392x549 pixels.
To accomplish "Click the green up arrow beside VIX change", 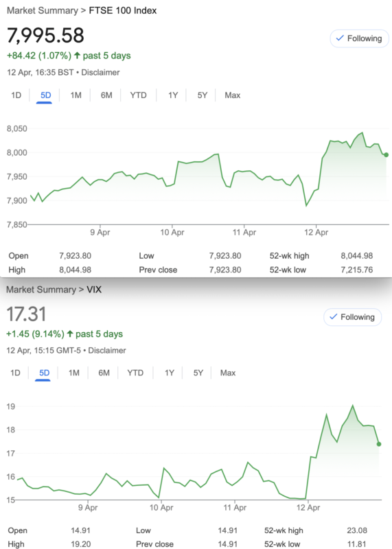I will coord(70,334).
